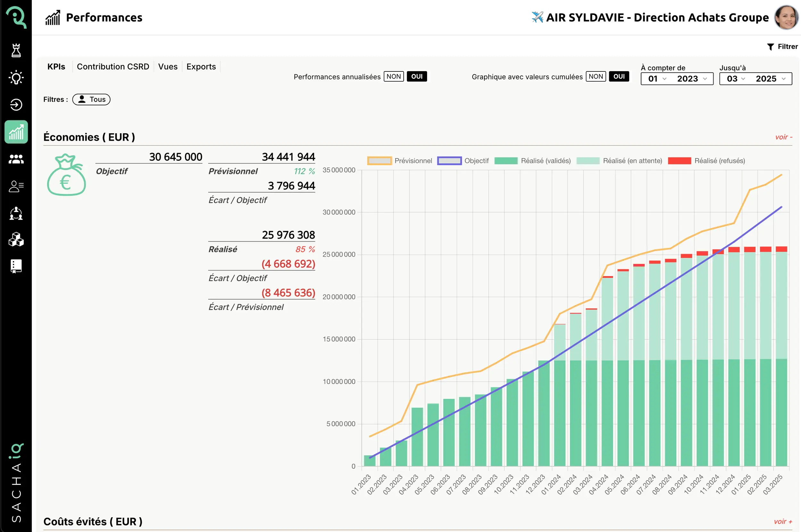Set Graphique avec valeurs cumulées to NON
Viewport: 801px width, 532px height.
tap(595, 76)
